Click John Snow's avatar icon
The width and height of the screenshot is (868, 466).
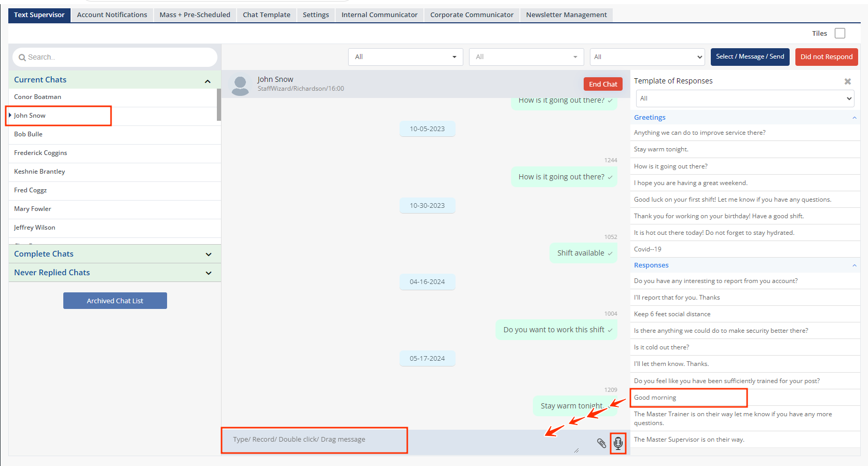[x=240, y=85]
